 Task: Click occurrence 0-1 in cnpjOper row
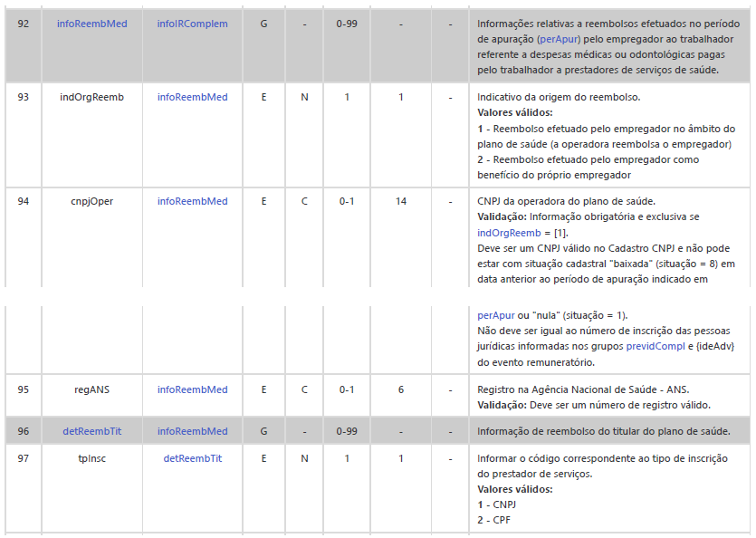[x=347, y=201]
